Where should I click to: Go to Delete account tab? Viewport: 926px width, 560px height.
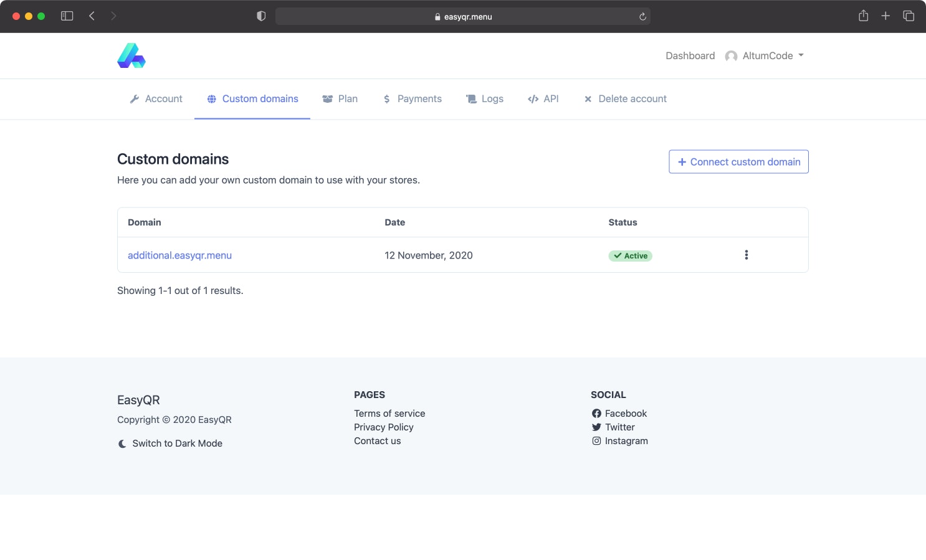(624, 99)
